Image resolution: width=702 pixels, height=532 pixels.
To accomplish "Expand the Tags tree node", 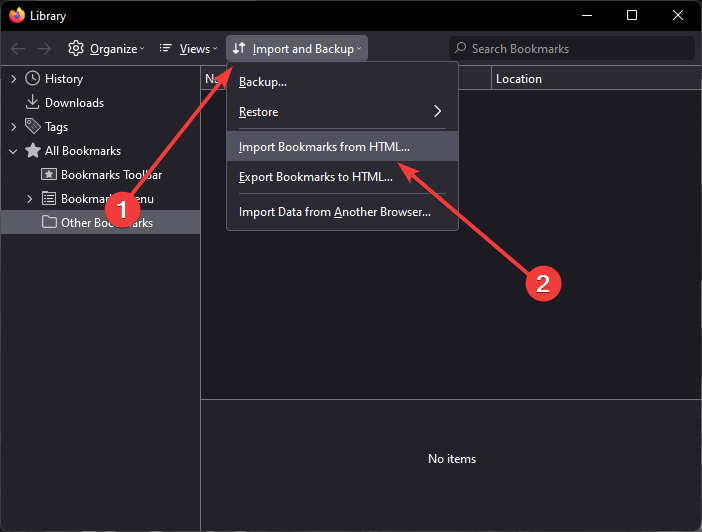I will (13, 127).
